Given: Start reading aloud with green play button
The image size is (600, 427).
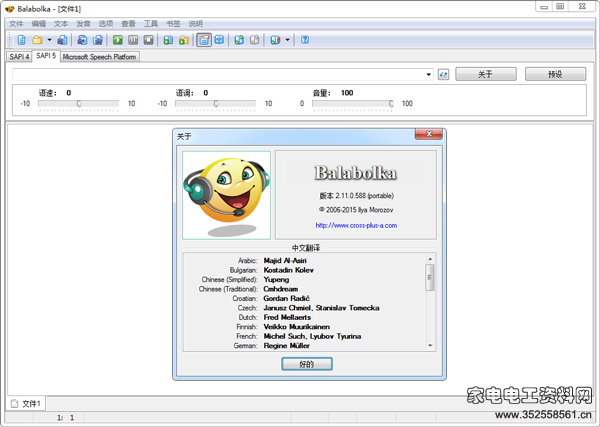Looking at the screenshot, I should [117, 40].
